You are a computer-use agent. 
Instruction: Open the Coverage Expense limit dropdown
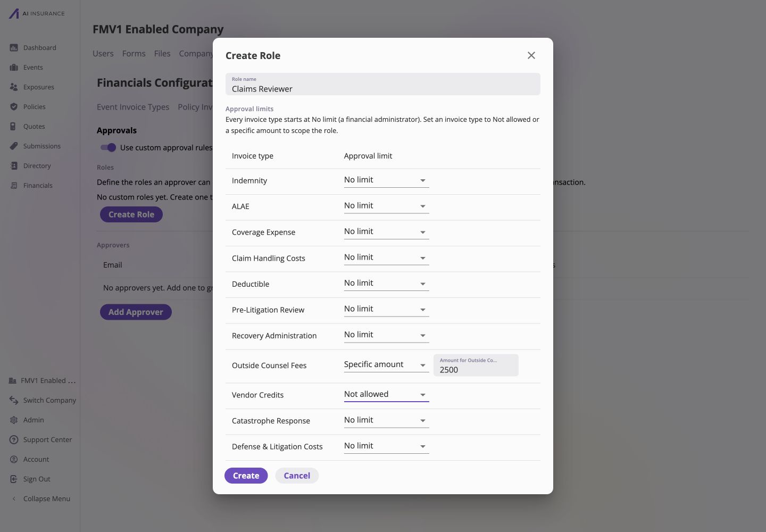click(386, 232)
